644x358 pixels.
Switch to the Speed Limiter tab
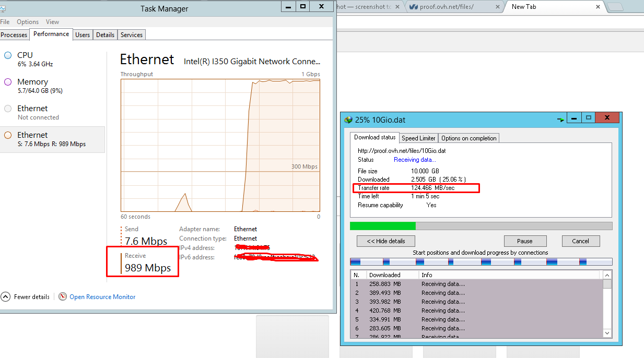[418, 138]
